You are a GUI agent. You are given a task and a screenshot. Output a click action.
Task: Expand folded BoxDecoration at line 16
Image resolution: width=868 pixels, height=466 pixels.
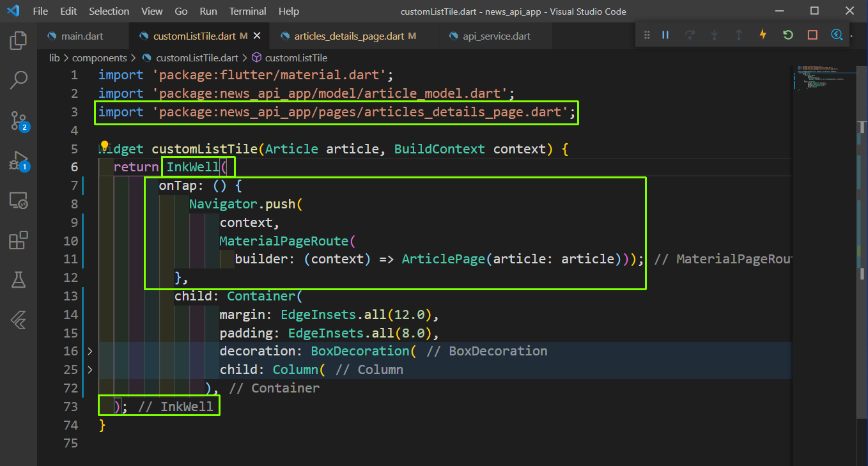tap(90, 351)
